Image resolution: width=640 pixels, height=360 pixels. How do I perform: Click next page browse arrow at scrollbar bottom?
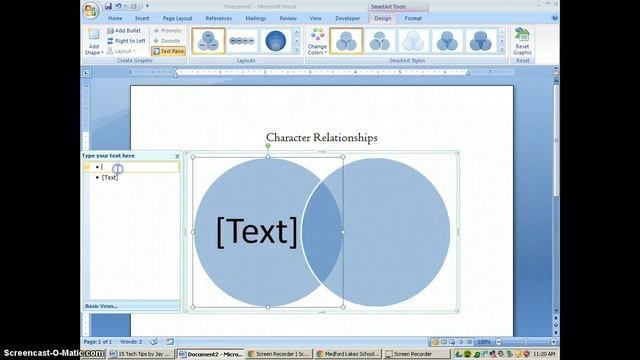[x=556, y=332]
